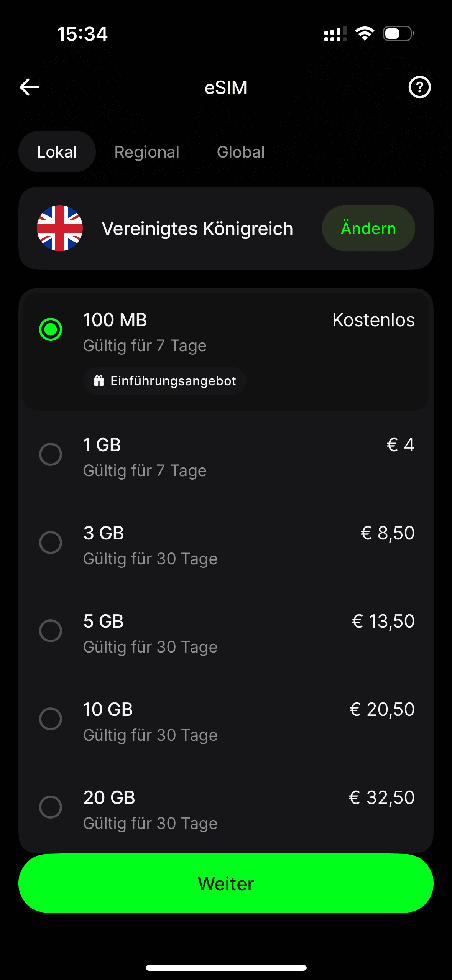Select the 3 GB plan radio button

point(51,543)
